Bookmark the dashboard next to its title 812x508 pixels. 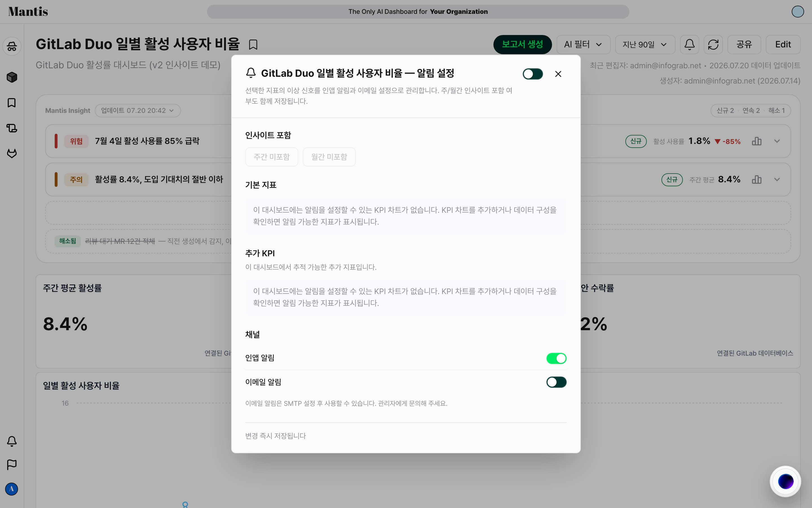pos(253,45)
